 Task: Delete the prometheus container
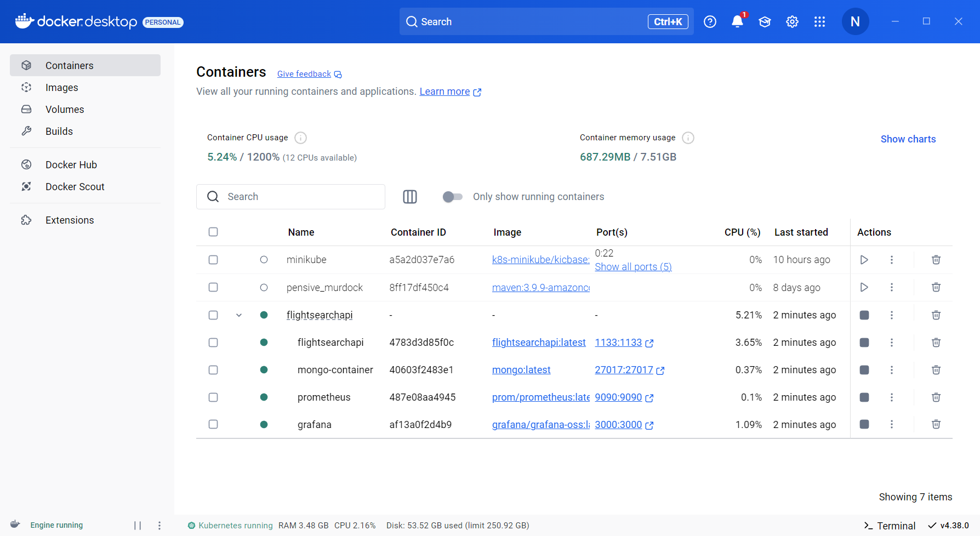point(936,397)
